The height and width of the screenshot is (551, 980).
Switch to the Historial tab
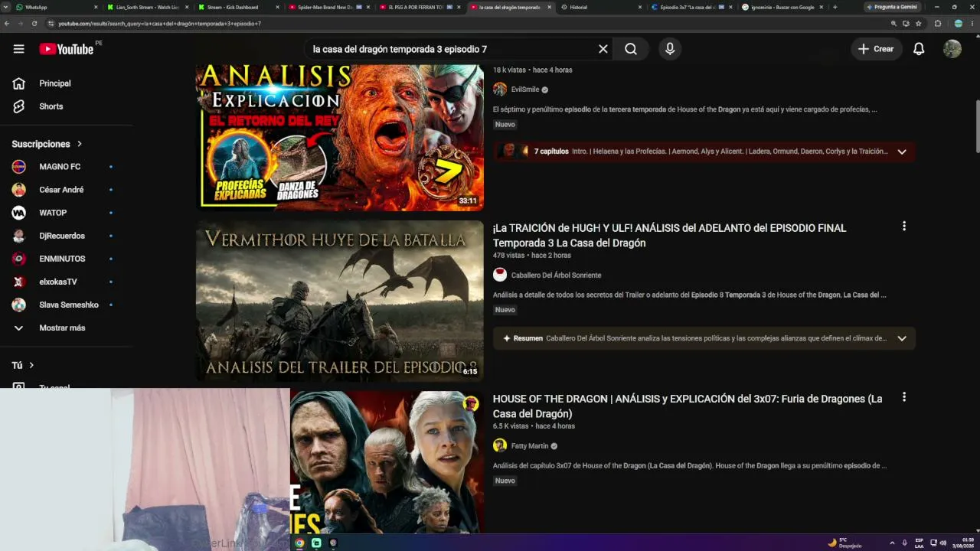[599, 7]
